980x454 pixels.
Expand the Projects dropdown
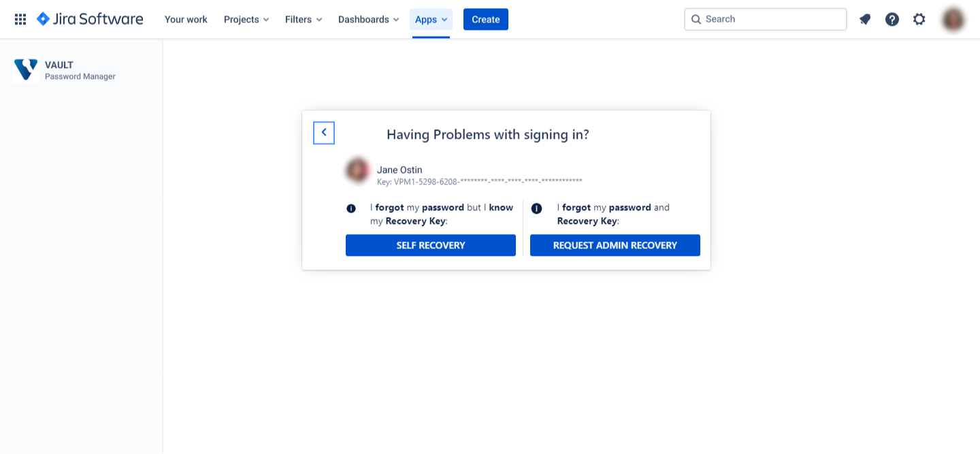point(246,19)
